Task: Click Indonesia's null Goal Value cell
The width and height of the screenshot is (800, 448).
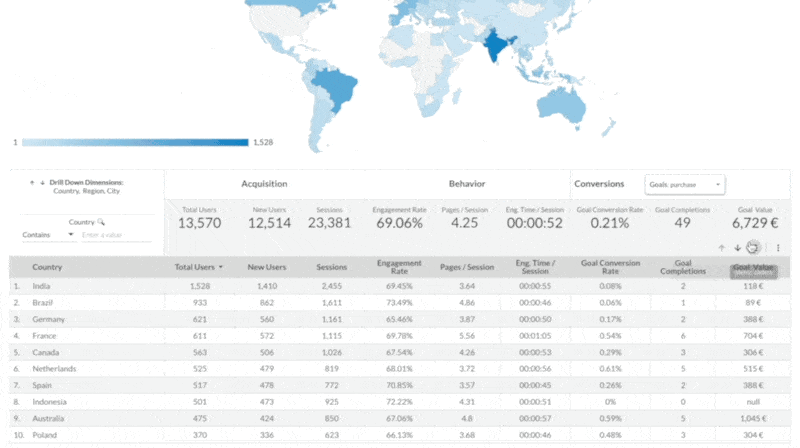Action: click(x=754, y=402)
